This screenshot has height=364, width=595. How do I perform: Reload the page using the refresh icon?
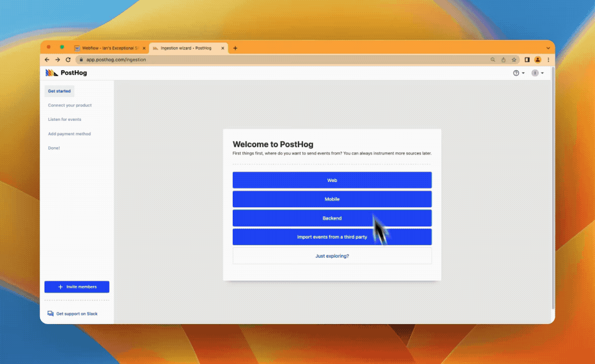[68, 59]
